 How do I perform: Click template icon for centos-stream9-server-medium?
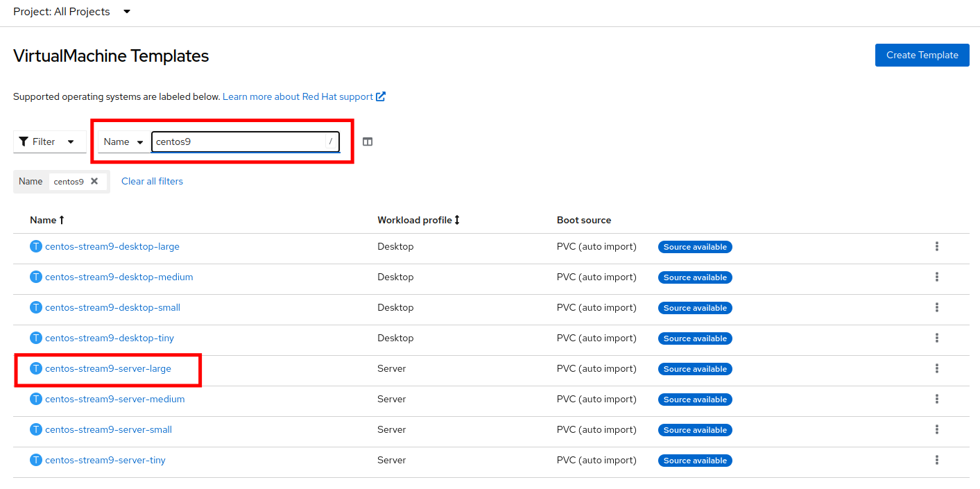coord(36,399)
